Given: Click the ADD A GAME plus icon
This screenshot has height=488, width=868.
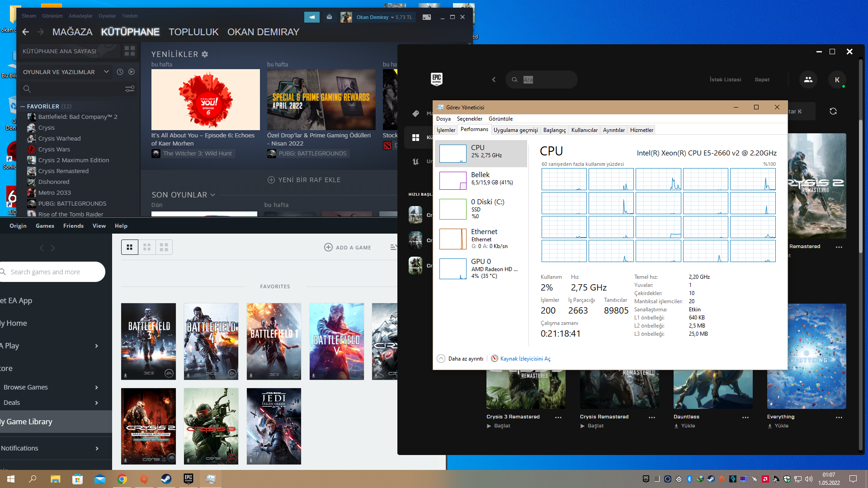Looking at the screenshot, I should (328, 247).
